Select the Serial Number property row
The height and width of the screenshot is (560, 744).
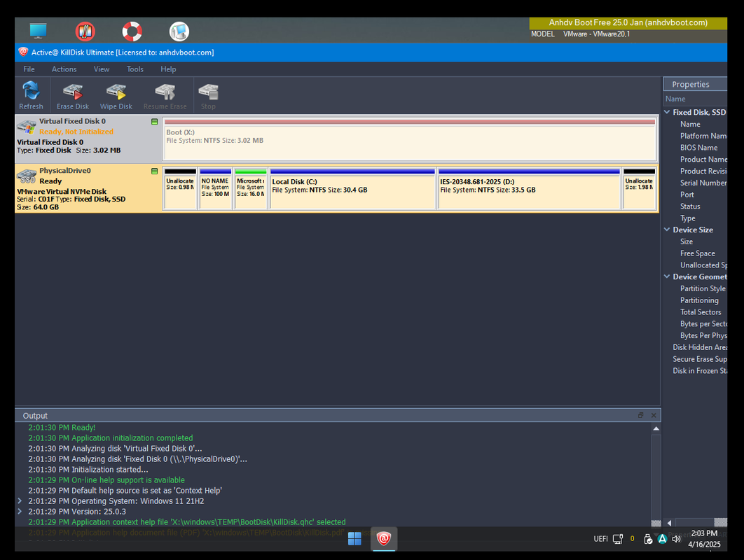[695, 183]
